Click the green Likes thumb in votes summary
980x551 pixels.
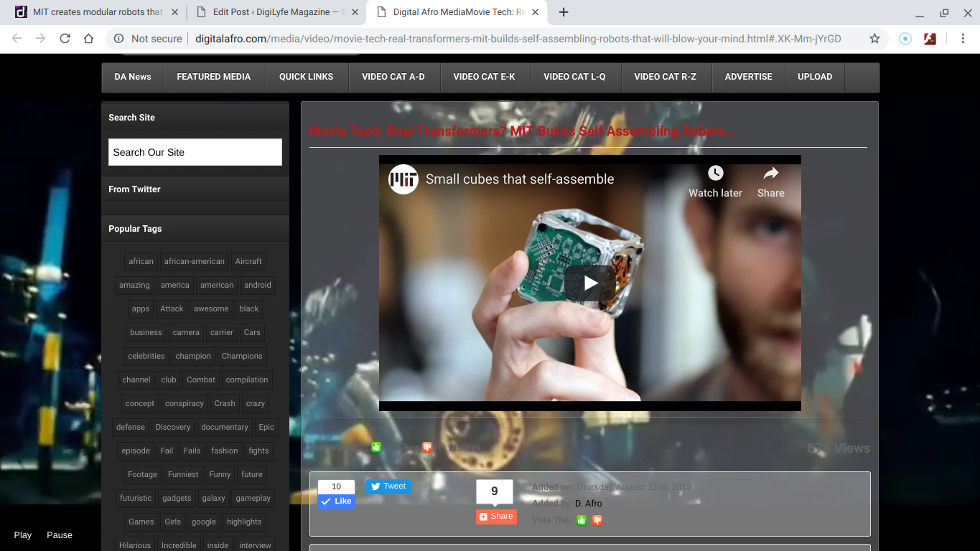click(376, 447)
